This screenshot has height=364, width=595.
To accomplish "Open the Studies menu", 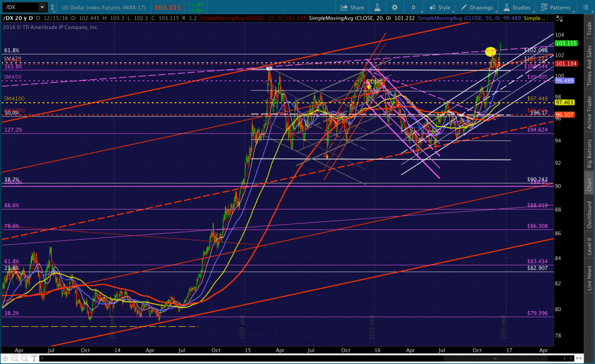I will click(x=517, y=7).
